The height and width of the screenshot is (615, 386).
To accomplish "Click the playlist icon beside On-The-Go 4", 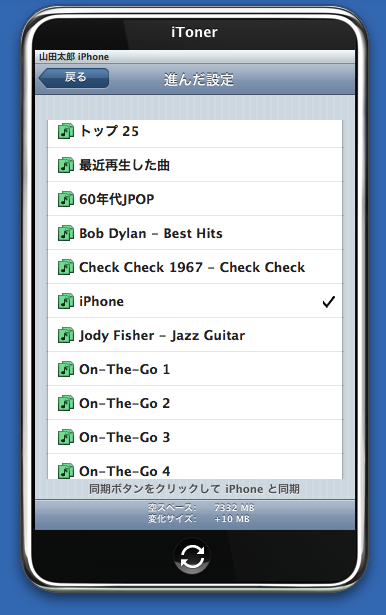I will (x=66, y=471).
